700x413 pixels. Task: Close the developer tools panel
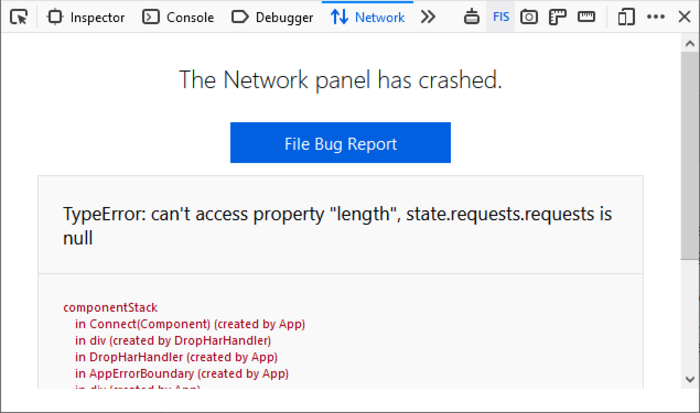coord(684,17)
